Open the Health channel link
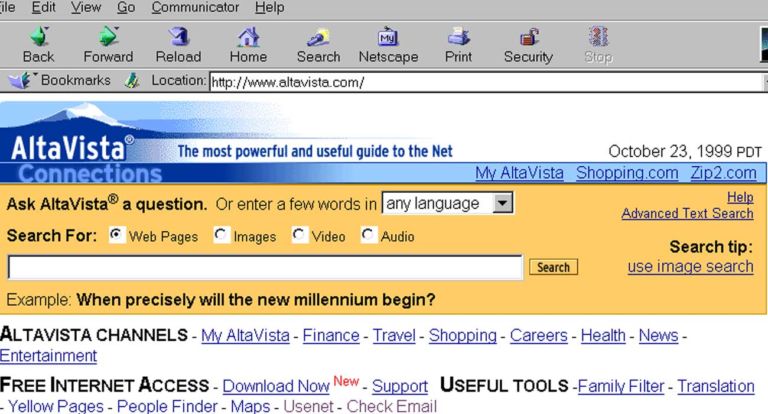Screen dimensions: 768x414 click(x=603, y=336)
